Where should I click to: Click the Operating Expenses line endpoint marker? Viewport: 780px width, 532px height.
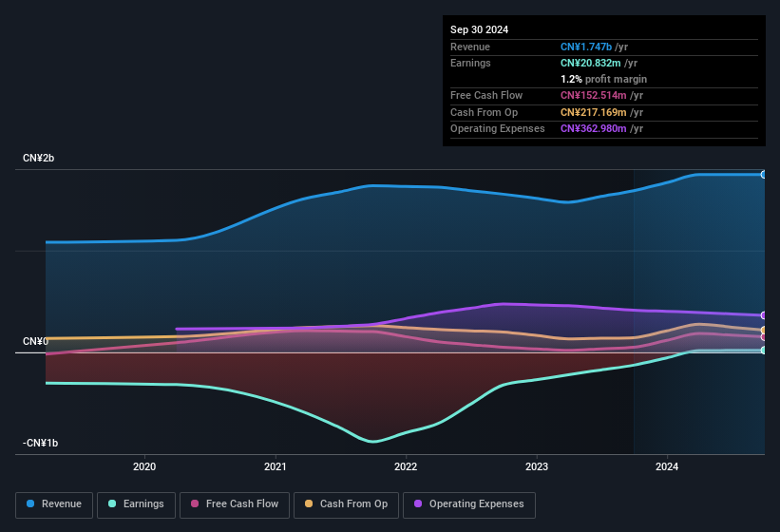coord(763,315)
